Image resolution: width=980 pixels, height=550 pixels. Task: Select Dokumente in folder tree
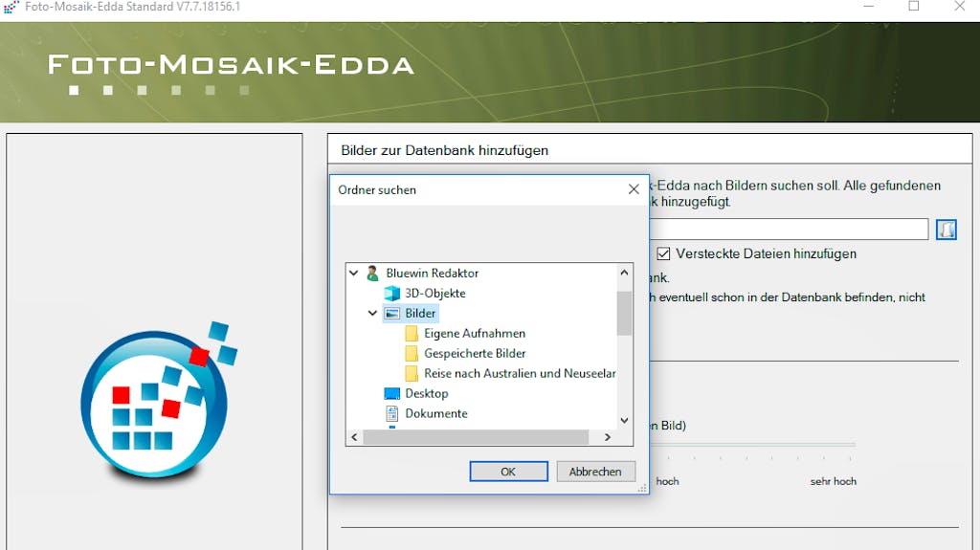[436, 413]
